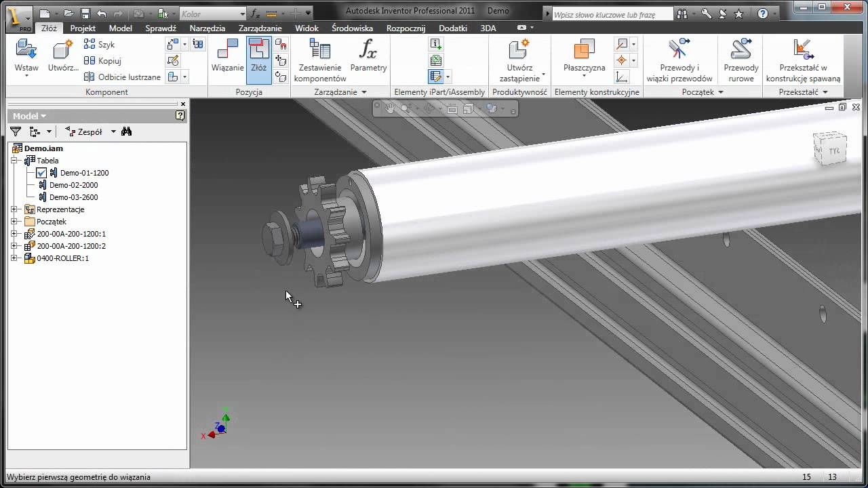Click the Utwórz component icon
The height and width of the screenshot is (488, 868).
pyautogui.click(x=62, y=50)
